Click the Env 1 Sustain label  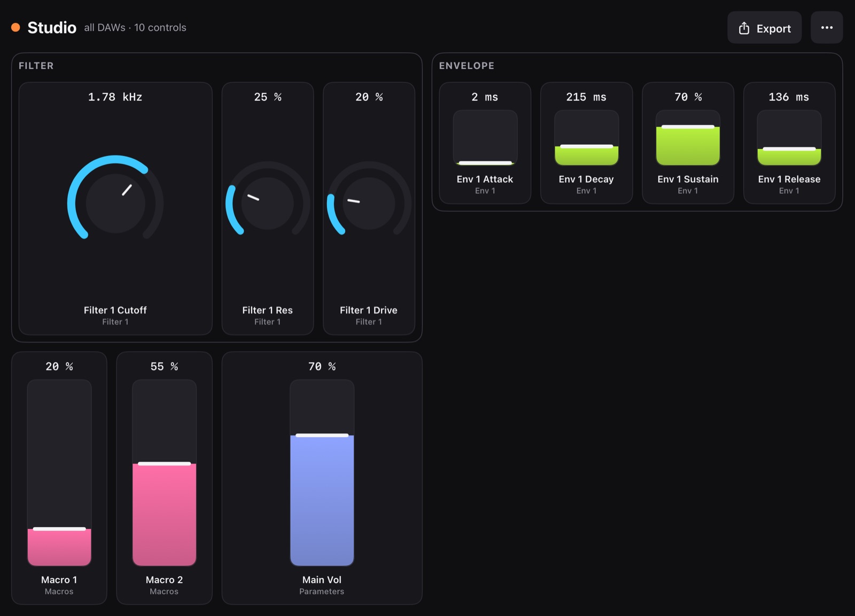pyautogui.click(x=688, y=180)
